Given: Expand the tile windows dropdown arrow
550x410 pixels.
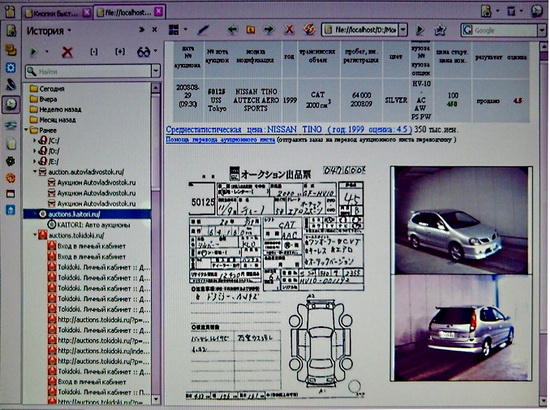Looking at the screenshot, I should [186, 29].
